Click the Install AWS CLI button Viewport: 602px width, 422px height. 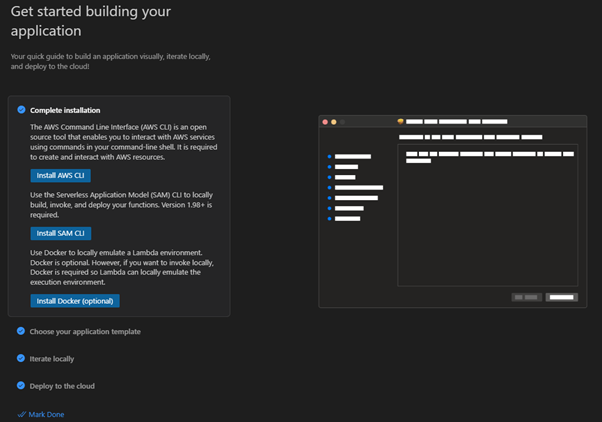(x=61, y=175)
